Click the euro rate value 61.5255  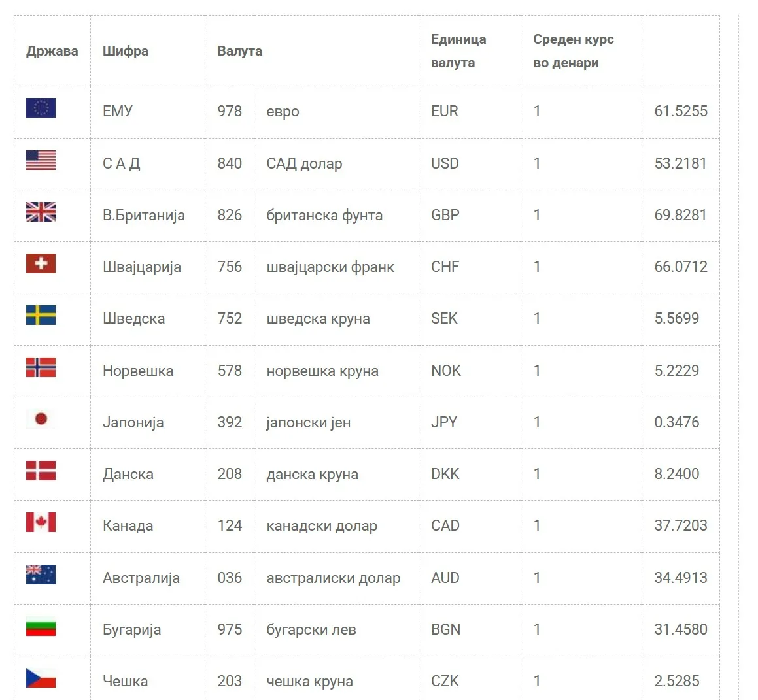pos(681,111)
